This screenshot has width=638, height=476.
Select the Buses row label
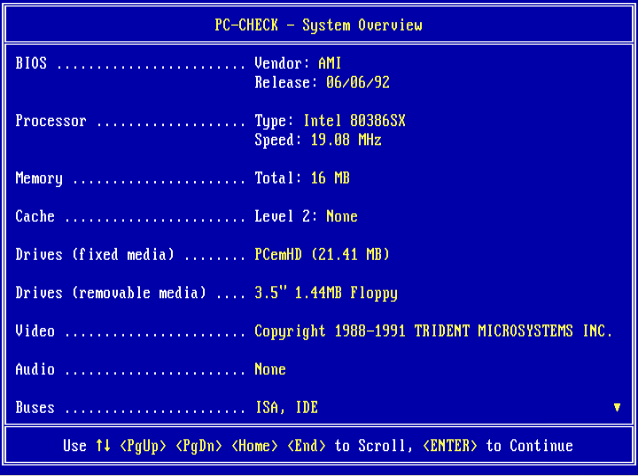pyautogui.click(x=35, y=408)
